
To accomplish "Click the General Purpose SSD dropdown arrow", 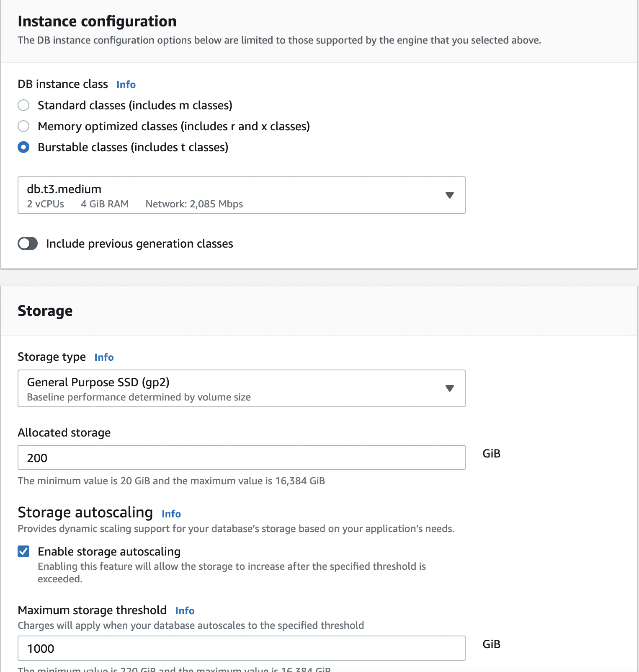I will [450, 388].
